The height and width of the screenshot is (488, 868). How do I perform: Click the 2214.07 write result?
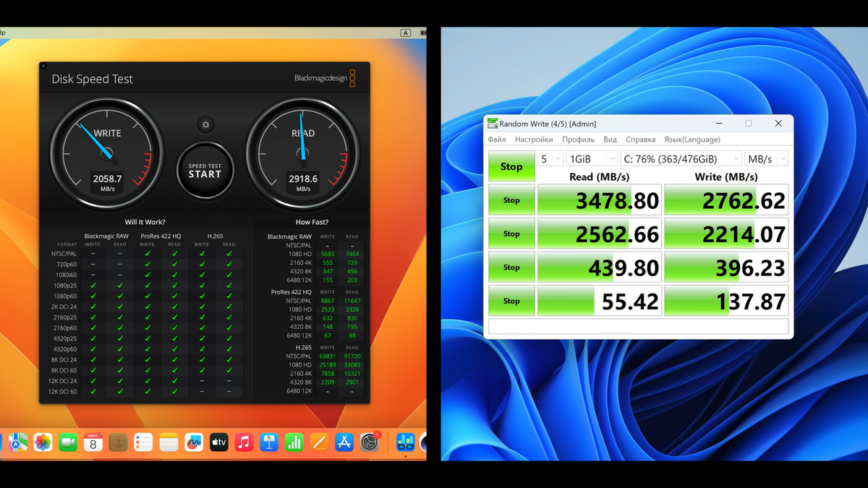(x=726, y=234)
